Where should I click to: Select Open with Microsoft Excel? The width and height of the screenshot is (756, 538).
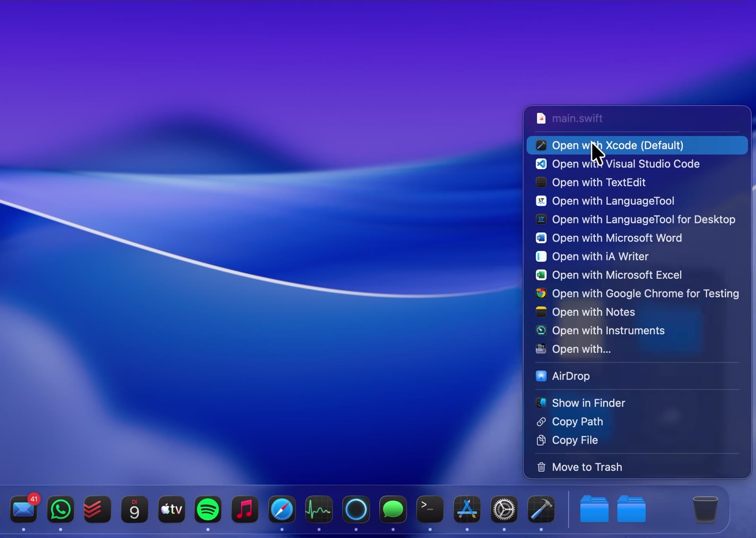[637, 275]
